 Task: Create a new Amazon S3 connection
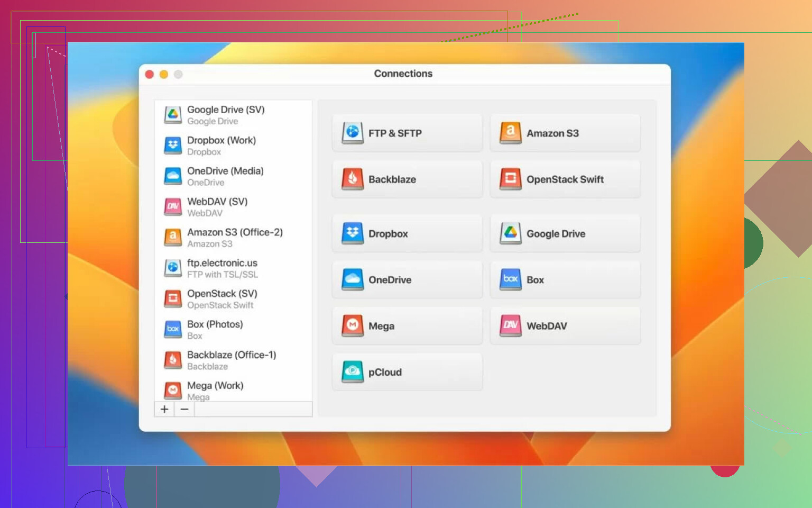pos(565,133)
